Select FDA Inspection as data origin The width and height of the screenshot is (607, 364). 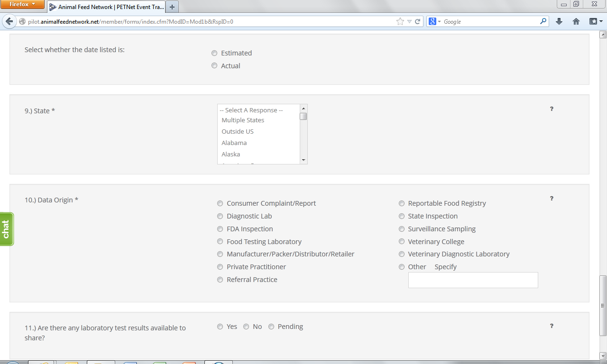point(220,229)
